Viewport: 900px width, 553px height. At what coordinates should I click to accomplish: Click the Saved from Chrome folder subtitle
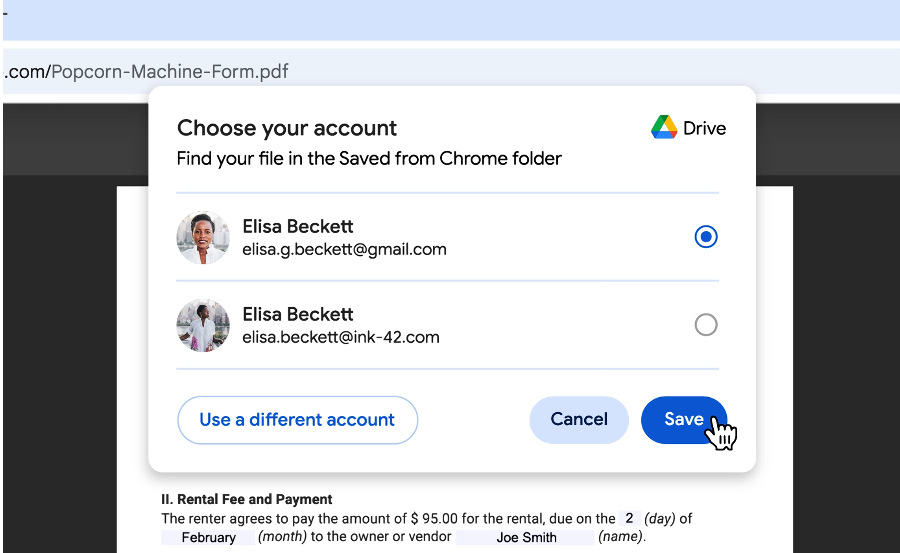[369, 158]
